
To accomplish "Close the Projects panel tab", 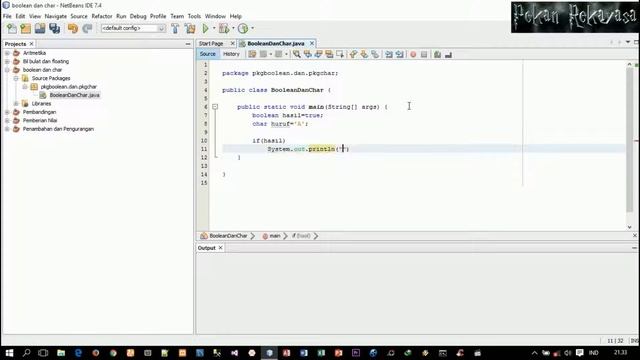I will pos(31,44).
